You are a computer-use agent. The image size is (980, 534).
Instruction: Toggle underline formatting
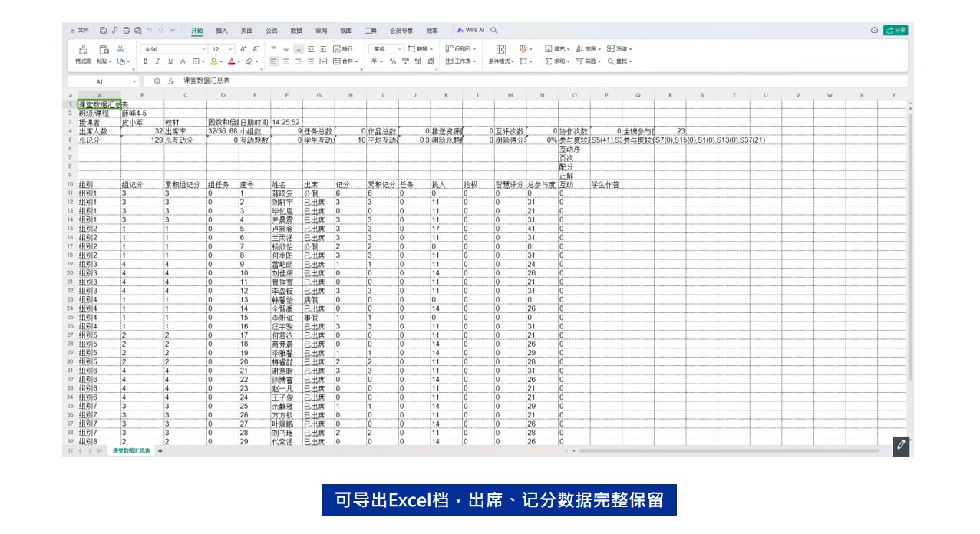[170, 61]
